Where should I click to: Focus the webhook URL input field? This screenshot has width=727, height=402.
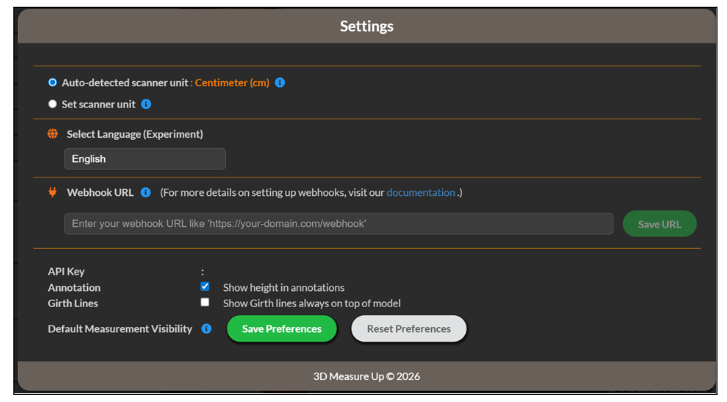338,224
